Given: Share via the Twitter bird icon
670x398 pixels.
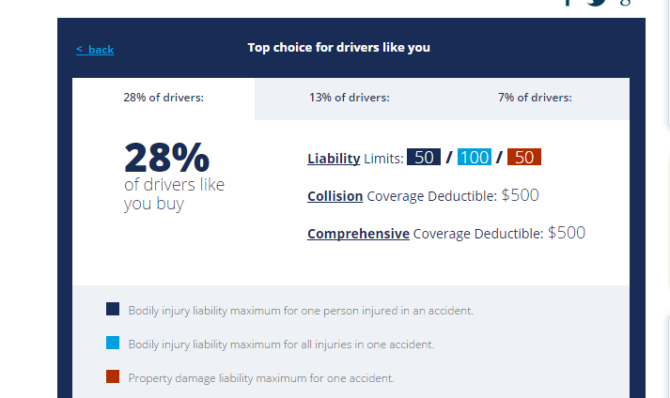Looking at the screenshot, I should [x=597, y=2].
